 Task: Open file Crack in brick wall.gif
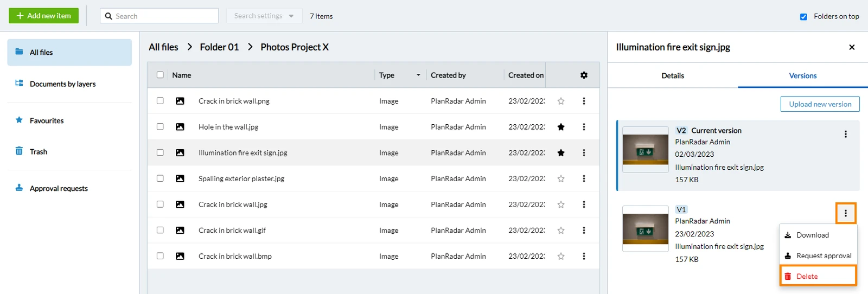pyautogui.click(x=232, y=231)
